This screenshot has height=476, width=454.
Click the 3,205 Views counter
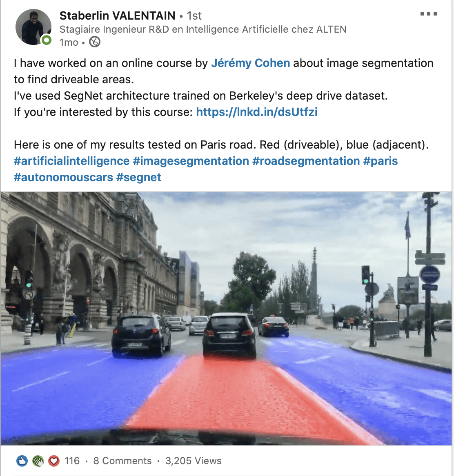pos(194,461)
